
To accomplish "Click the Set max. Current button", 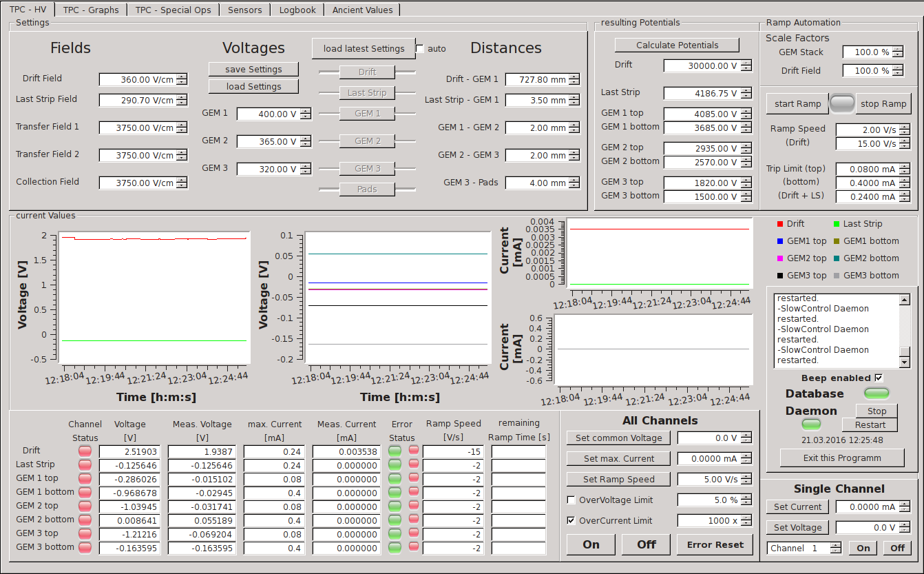I will 618,458.
